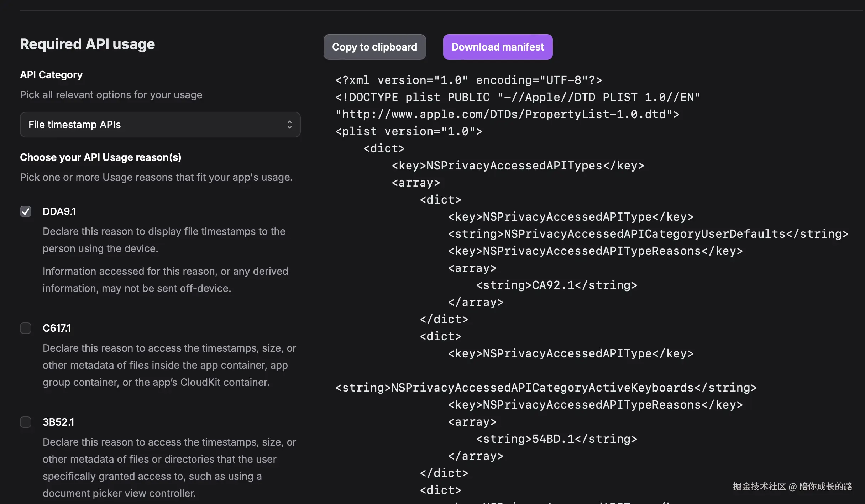Click the C617.1 reason label
Viewport: 865px width, 504px height.
click(57, 328)
